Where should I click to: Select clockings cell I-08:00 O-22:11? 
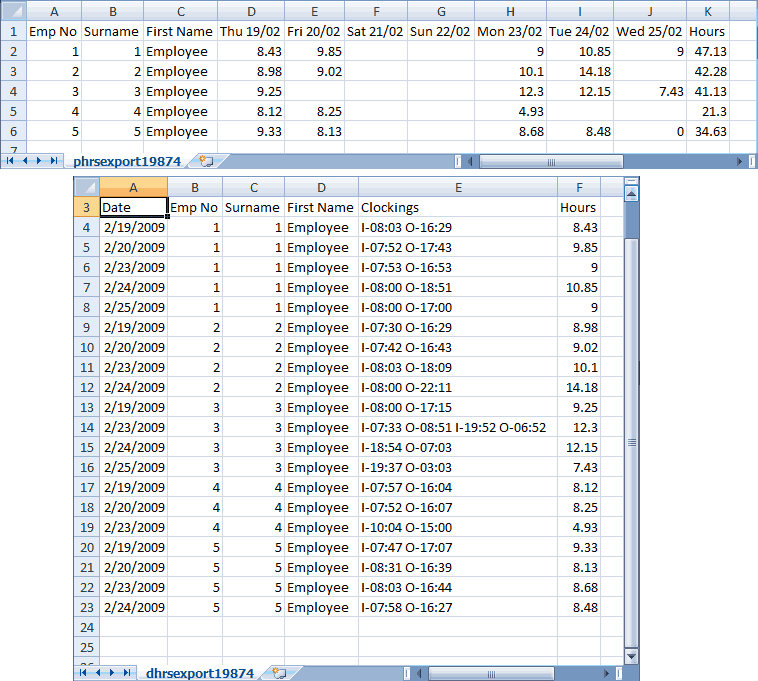(x=457, y=387)
